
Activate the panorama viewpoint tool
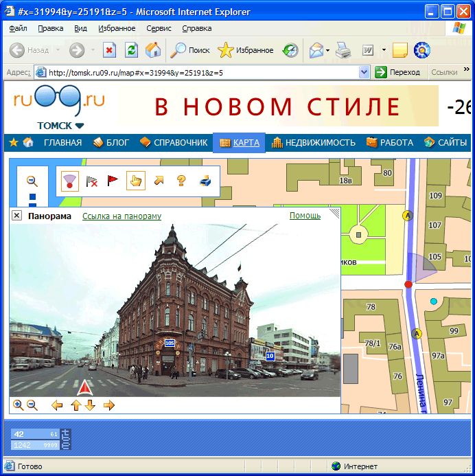[69, 181]
